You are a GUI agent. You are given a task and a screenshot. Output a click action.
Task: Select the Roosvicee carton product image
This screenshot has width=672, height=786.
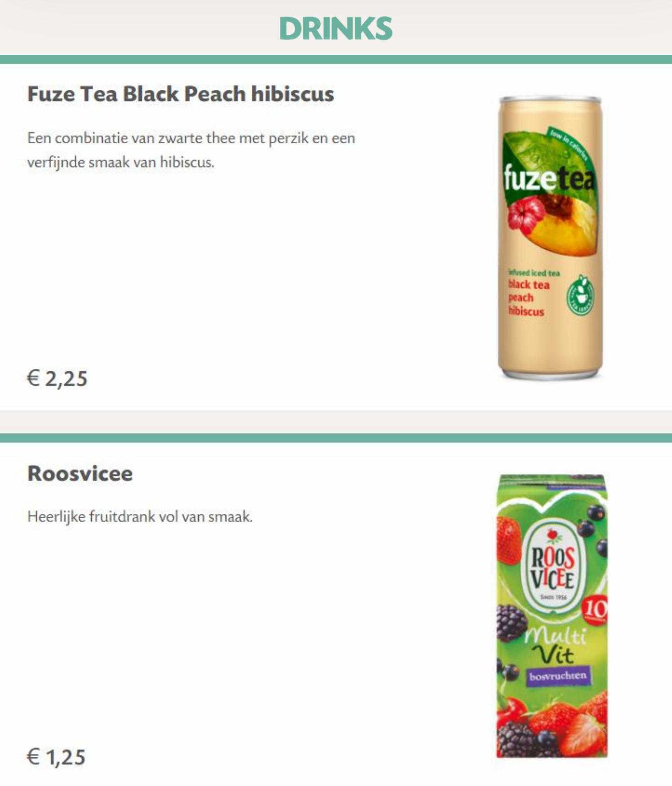(x=552, y=616)
